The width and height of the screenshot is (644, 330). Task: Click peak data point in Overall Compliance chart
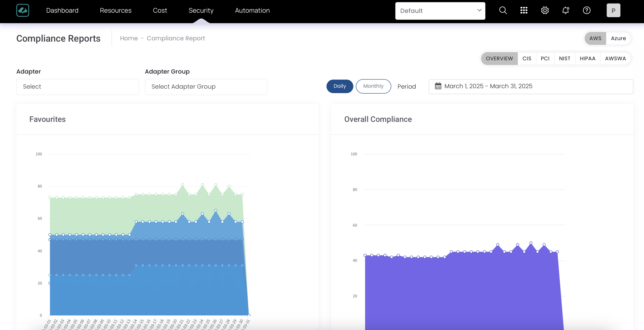coord(531,243)
